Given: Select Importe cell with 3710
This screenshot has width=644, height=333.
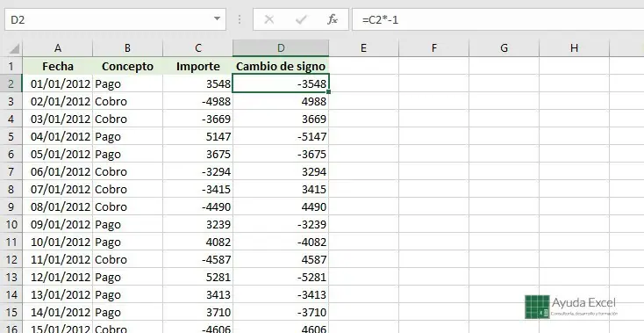Looking at the screenshot, I should tap(198, 312).
